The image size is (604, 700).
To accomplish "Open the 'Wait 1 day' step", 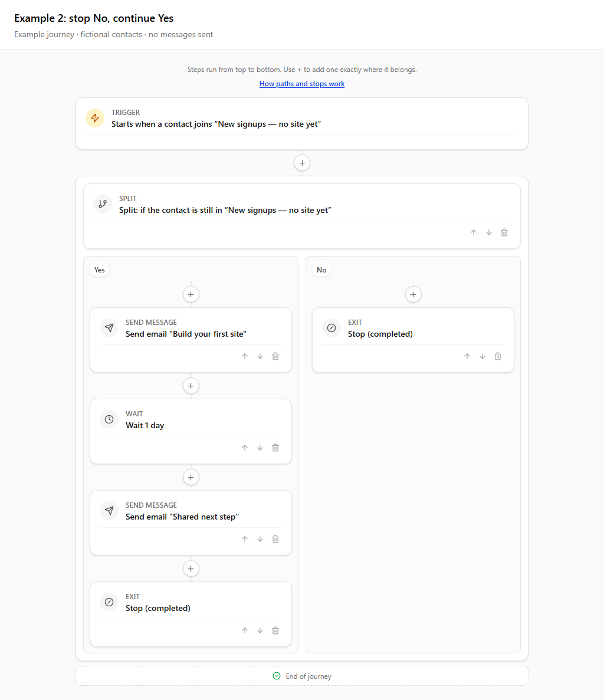I will 191,431.
